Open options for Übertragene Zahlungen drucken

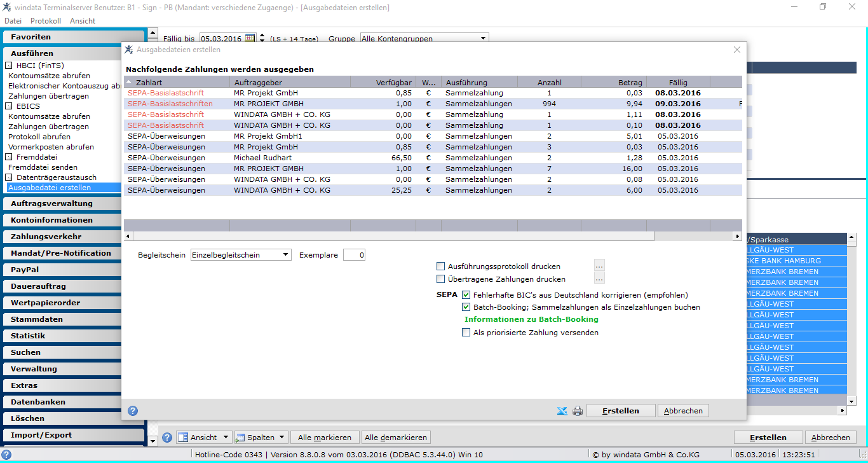tap(599, 278)
